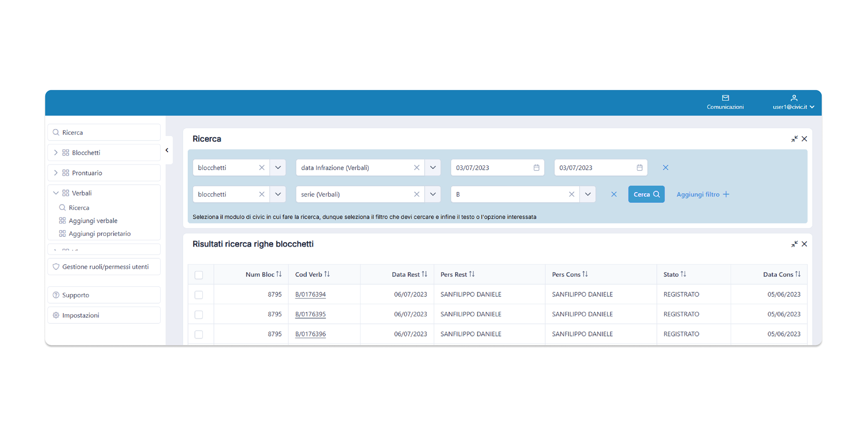Clear data Infrazione (Verbali) selection

417,168
